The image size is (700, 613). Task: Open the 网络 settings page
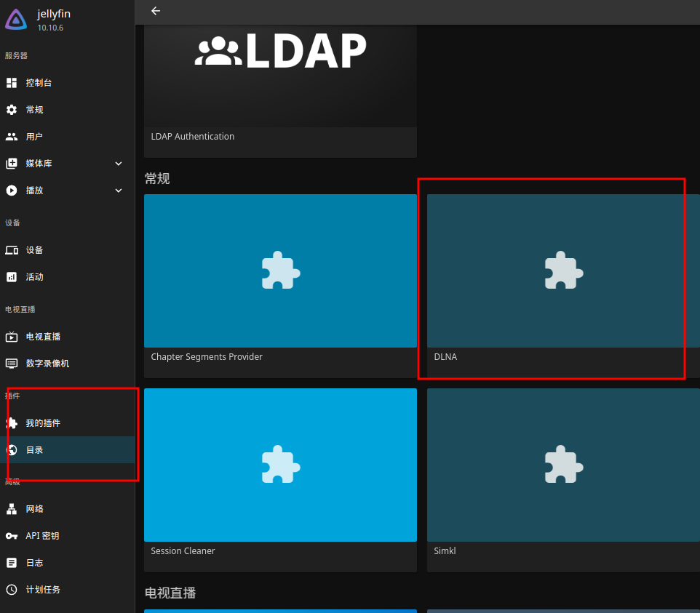coord(68,509)
